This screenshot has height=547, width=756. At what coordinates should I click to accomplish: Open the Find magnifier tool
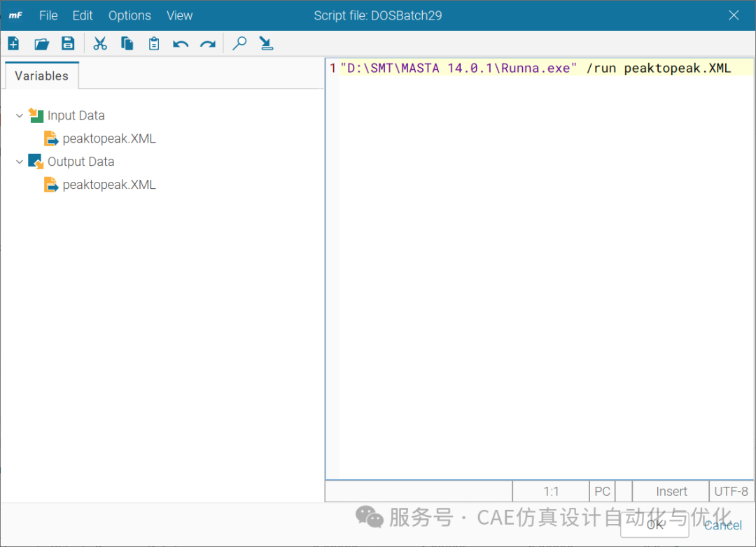(x=239, y=43)
